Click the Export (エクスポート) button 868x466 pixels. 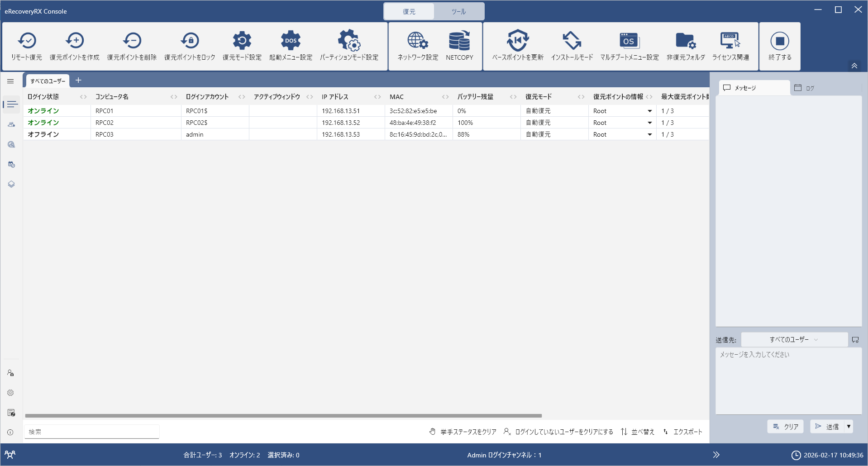coord(683,432)
